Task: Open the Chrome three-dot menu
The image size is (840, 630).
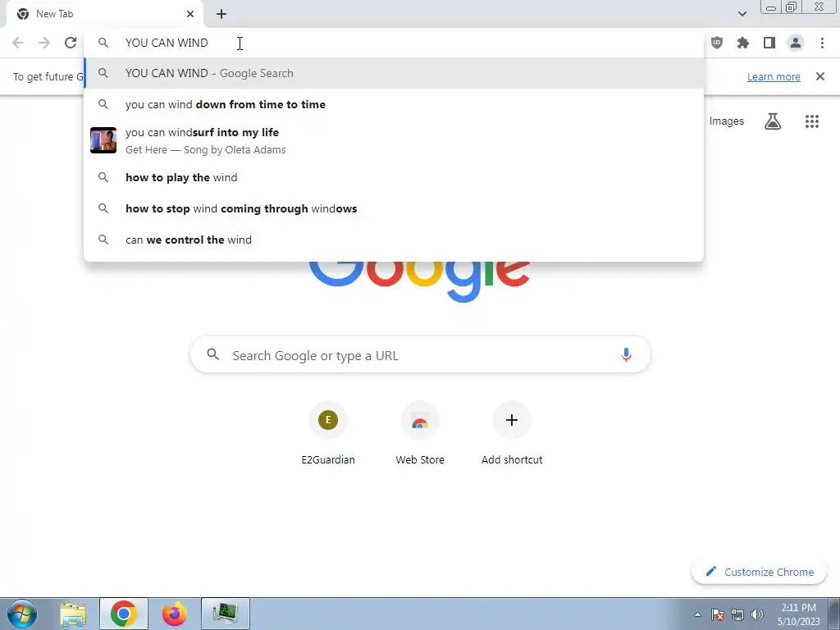Action: tap(822, 43)
